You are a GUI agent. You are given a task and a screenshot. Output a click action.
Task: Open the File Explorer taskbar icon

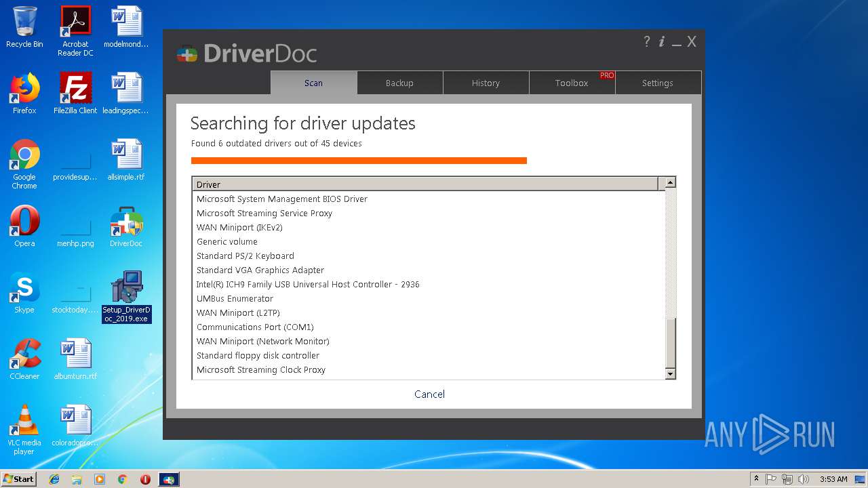pyautogui.click(x=77, y=479)
